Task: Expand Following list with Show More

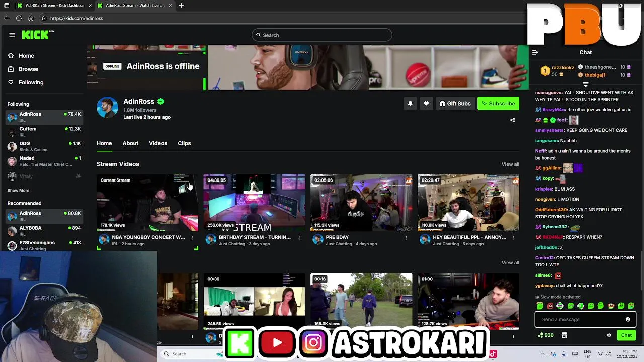Action: (18, 191)
